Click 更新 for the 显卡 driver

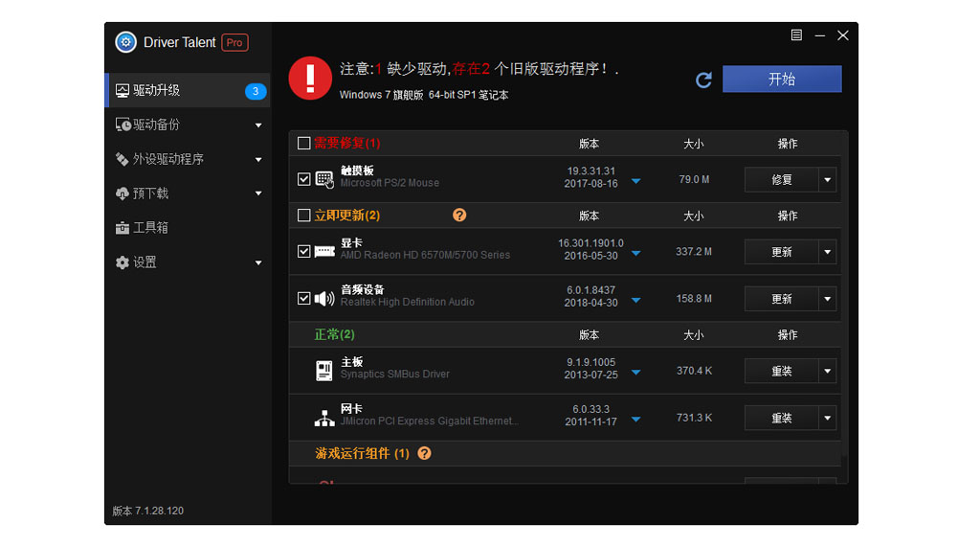781,252
